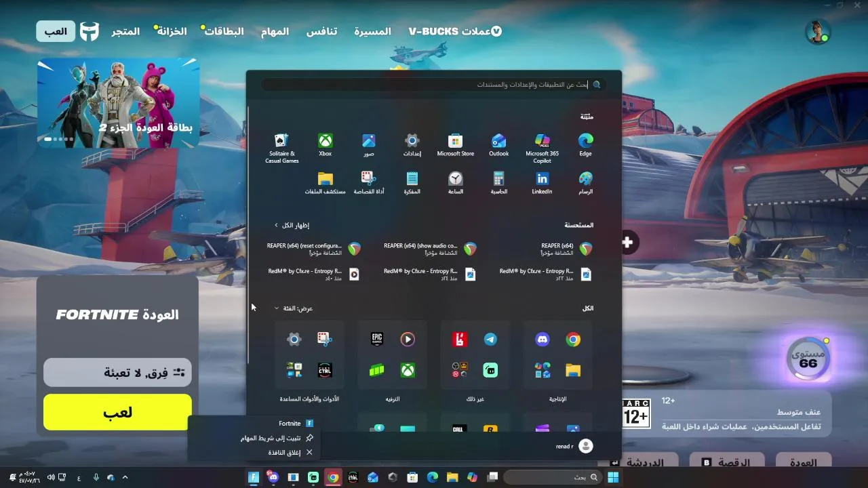
Task: Click the Chrome icon on the taskbar
Action: point(333,477)
